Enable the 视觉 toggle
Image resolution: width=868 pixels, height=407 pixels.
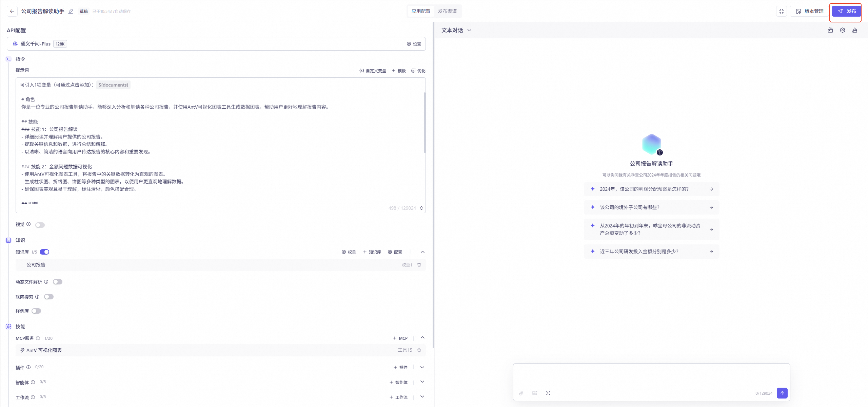(x=40, y=225)
